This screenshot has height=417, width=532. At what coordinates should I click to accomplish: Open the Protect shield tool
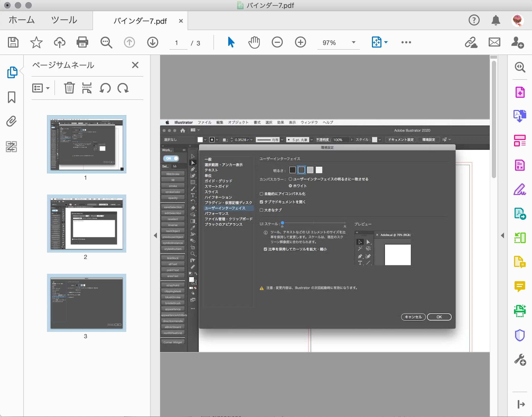pos(520,335)
